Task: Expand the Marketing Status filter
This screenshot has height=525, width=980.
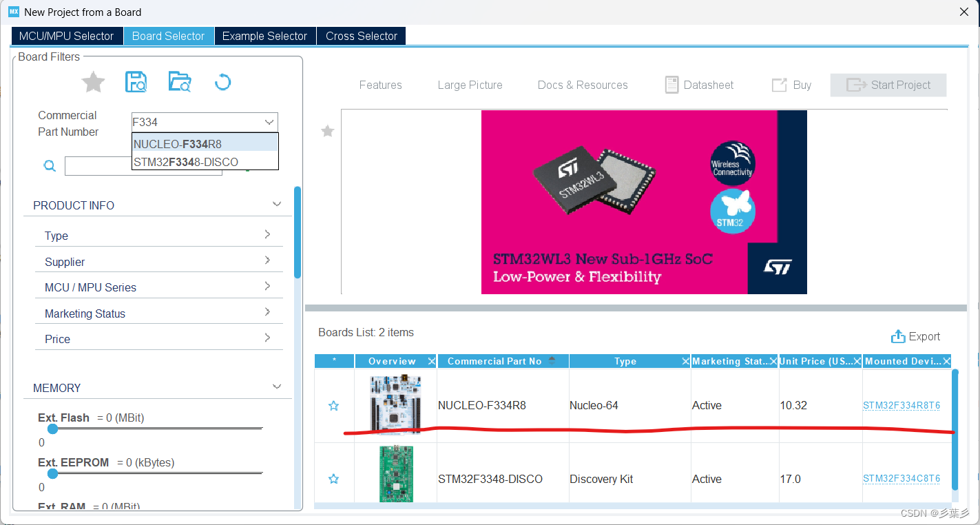Action: point(267,312)
